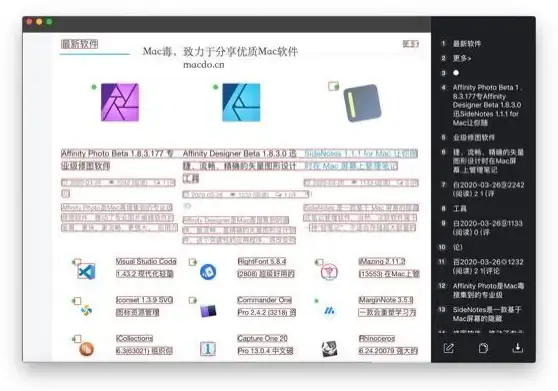Select result row 1 最新软件 in dark panel
Viewport: 558px width, 391px height.
click(x=467, y=44)
